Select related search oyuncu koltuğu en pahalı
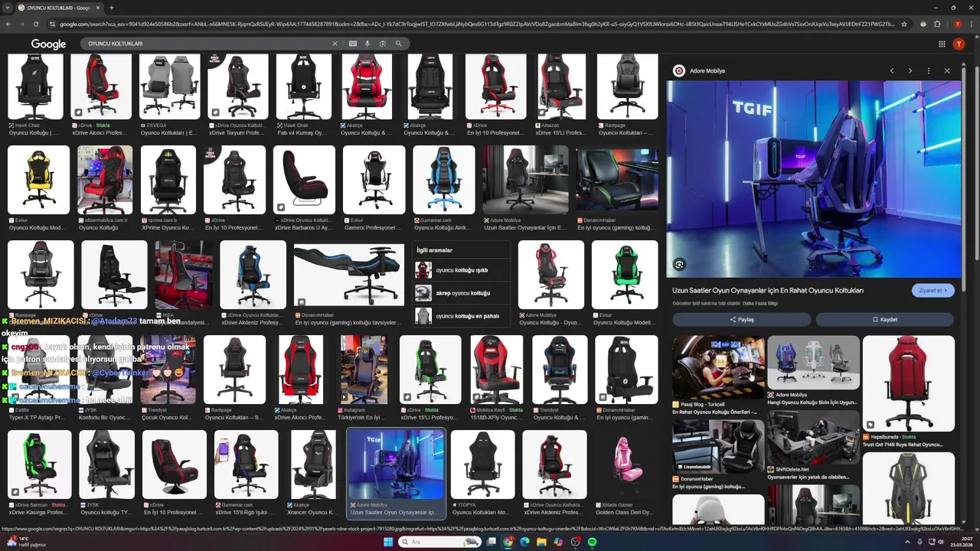Image resolution: width=980 pixels, height=551 pixels. [x=462, y=316]
